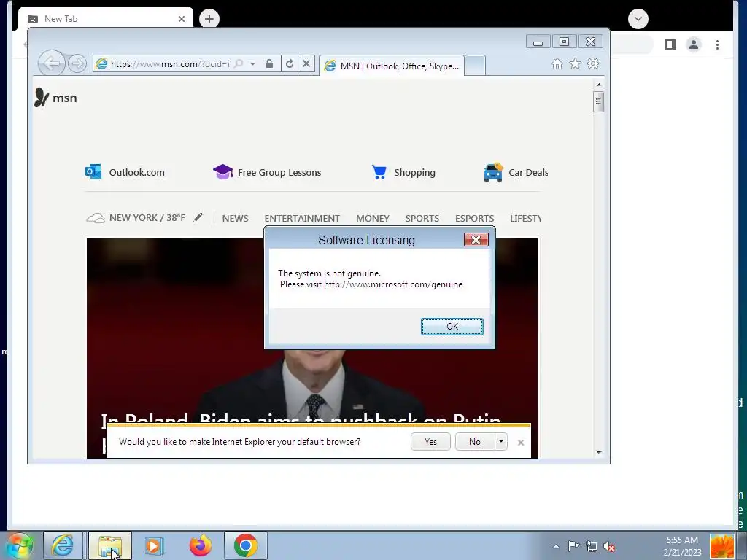This screenshot has width=747, height=560.
Task: Show hidden system tray icons
Action: [556, 546]
